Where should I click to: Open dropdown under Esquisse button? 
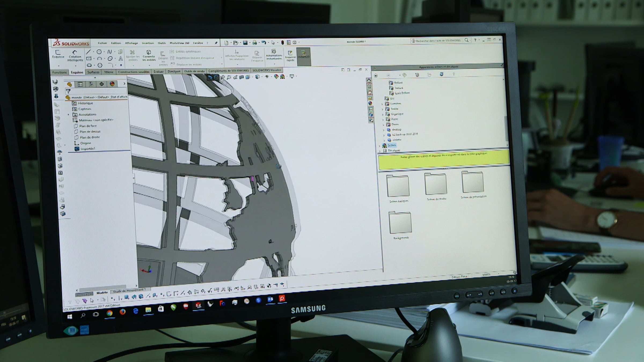(58, 65)
